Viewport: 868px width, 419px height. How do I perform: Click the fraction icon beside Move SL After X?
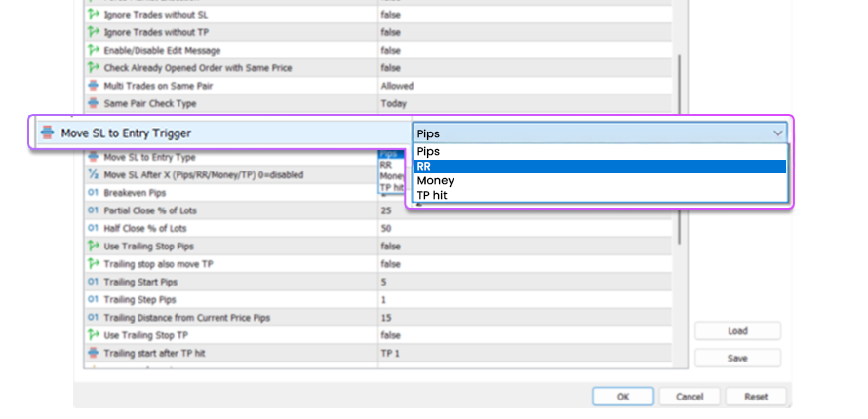[94, 175]
